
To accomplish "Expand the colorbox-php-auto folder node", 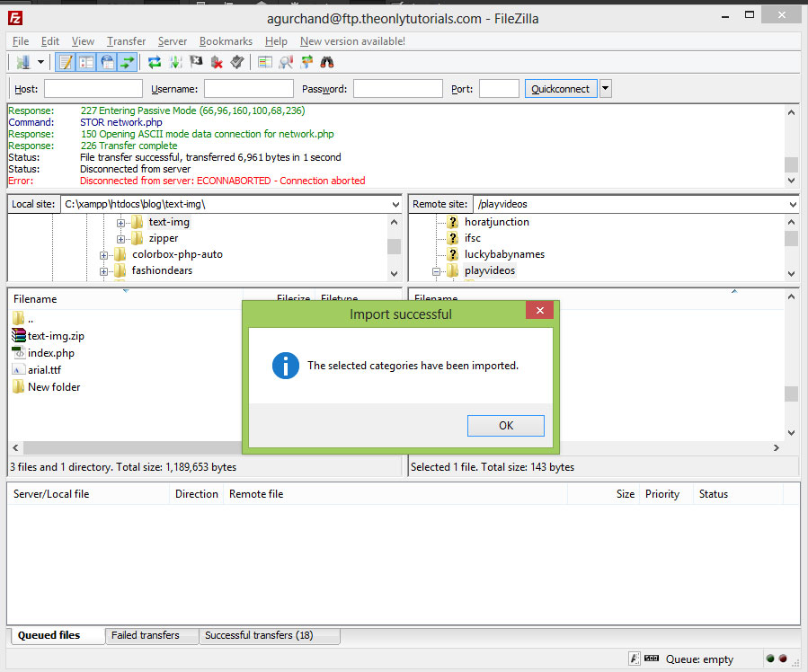I will 103,255.
